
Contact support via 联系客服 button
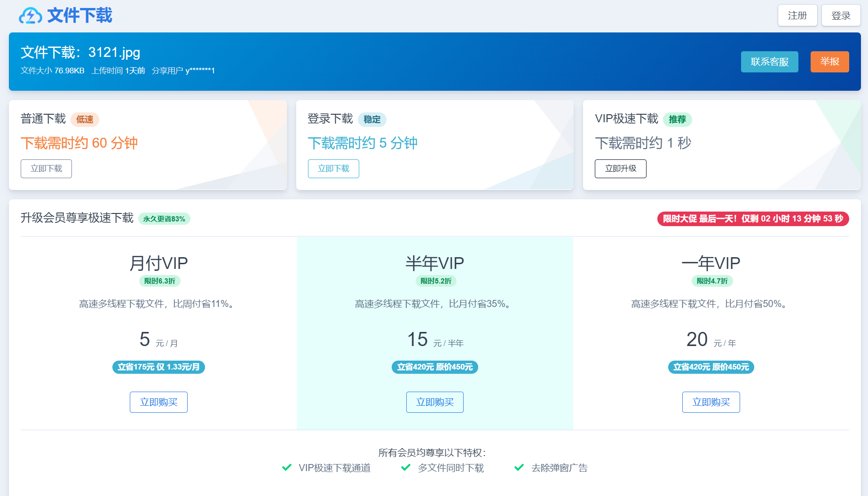[x=769, y=62]
